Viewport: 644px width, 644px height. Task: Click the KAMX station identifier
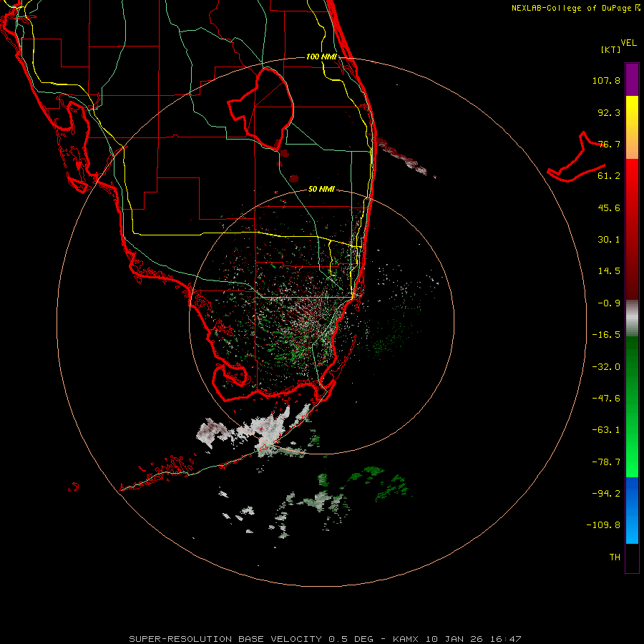point(407,639)
